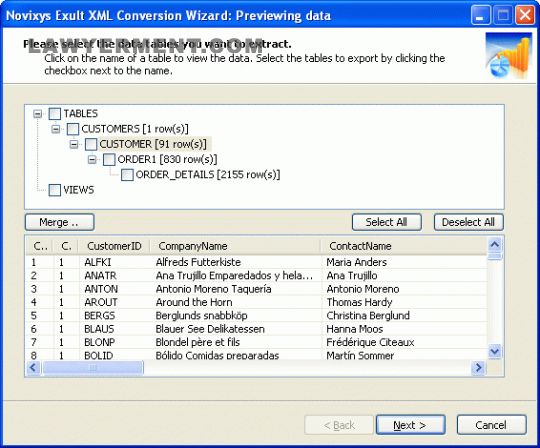This screenshot has height=448, width=540.
Task: Click the second 'C.' column header
Action: point(66,246)
